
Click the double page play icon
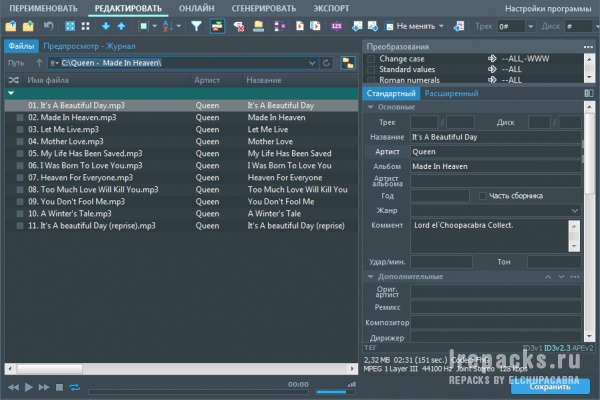pyautogui.click(x=315, y=26)
